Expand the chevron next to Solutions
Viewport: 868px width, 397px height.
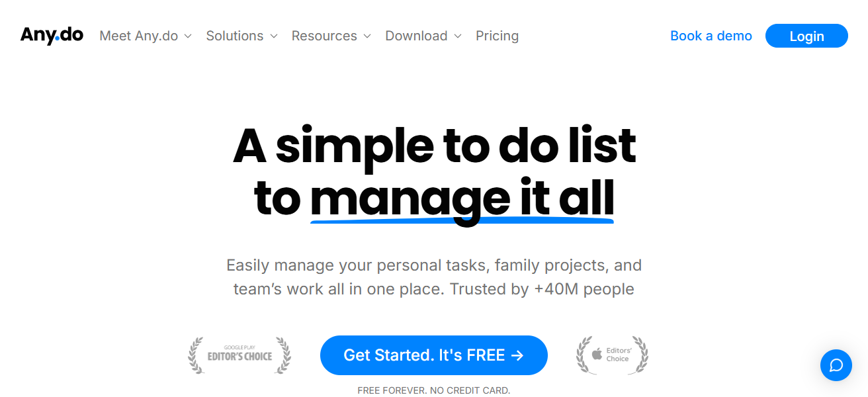274,36
